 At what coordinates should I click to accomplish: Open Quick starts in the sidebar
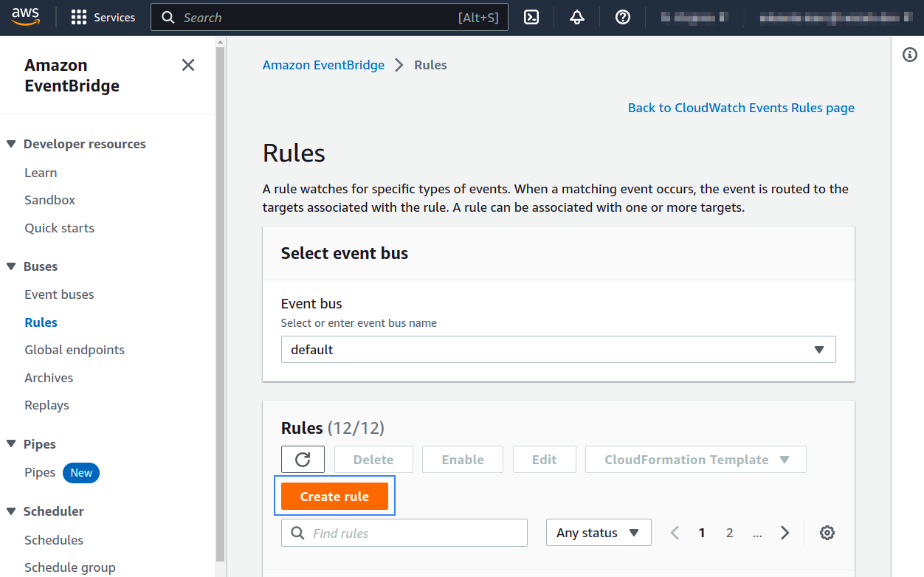pyautogui.click(x=59, y=228)
